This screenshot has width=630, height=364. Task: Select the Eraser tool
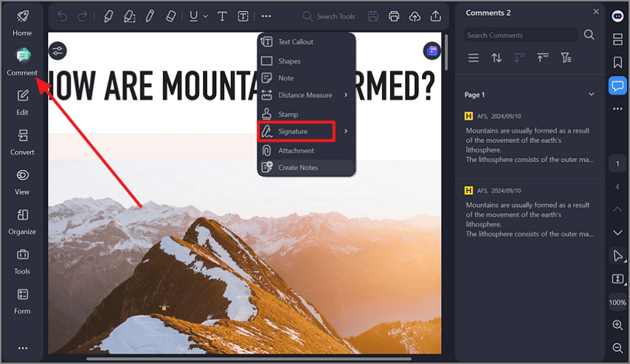[x=170, y=16]
